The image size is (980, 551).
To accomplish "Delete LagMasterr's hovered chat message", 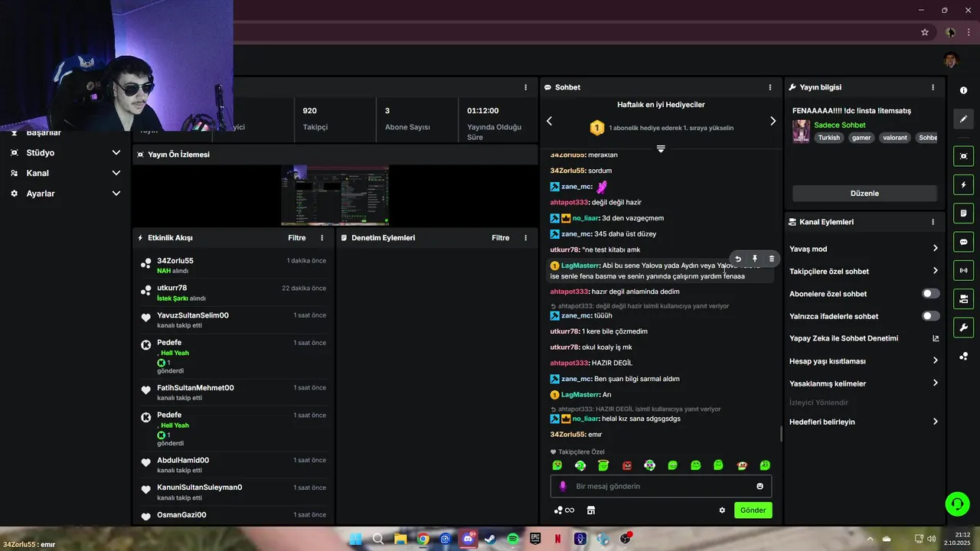I will 771,259.
